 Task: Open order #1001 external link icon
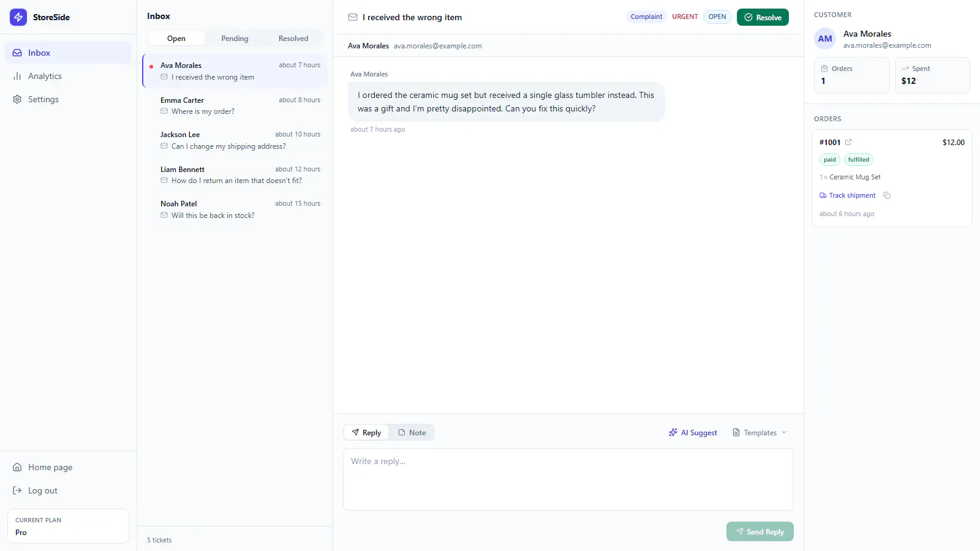tap(848, 142)
